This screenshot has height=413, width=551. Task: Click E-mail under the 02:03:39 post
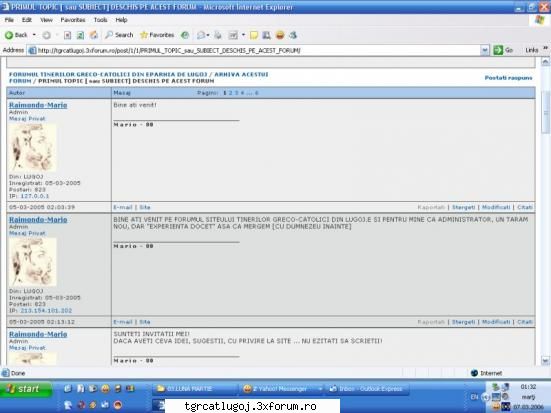coord(123,207)
